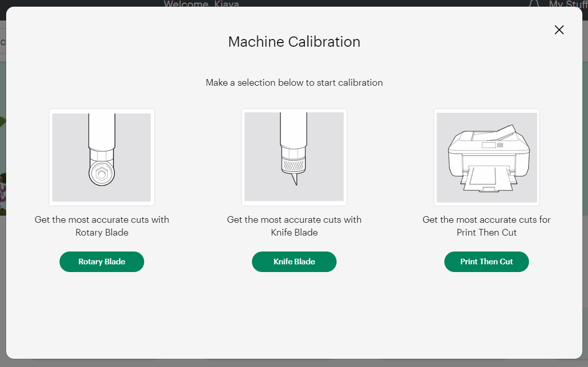
Task: Select the printer illustration thumbnail
Action: pos(486,157)
